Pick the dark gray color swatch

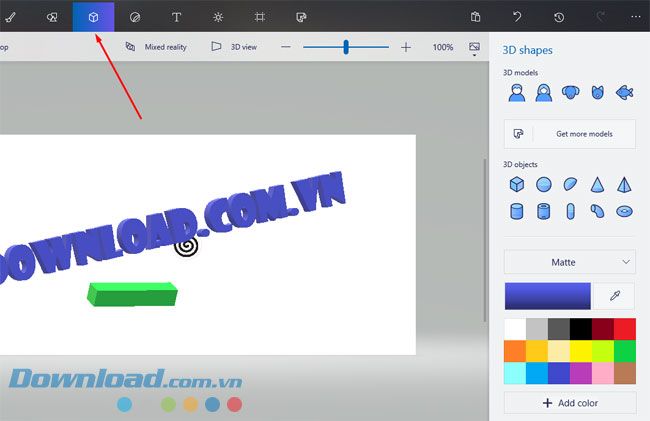pyautogui.click(x=559, y=329)
